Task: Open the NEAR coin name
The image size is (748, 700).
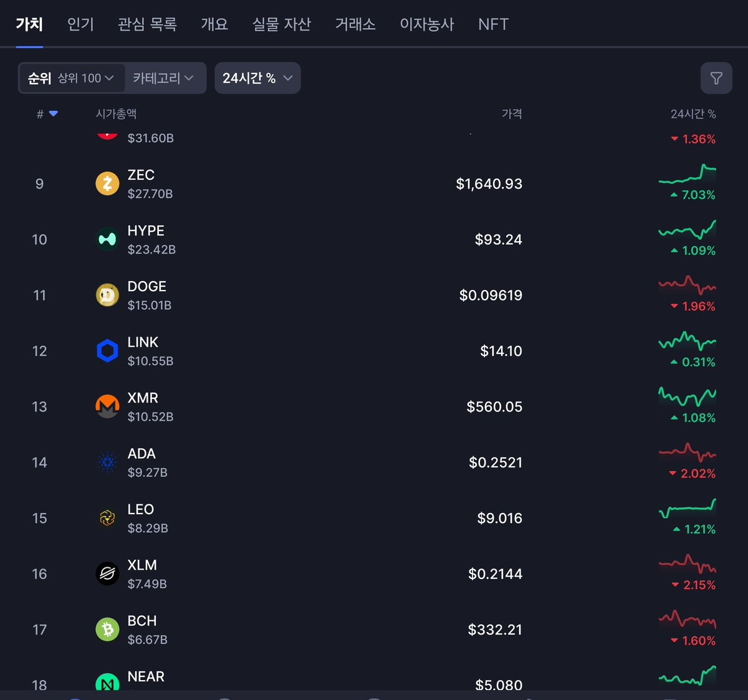Action: 146,676
